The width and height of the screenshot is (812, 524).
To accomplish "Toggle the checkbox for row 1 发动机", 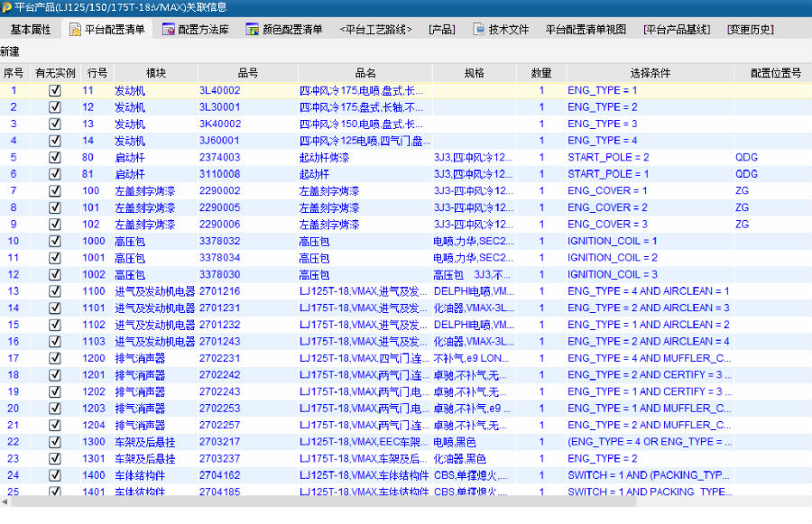I will click(x=54, y=90).
